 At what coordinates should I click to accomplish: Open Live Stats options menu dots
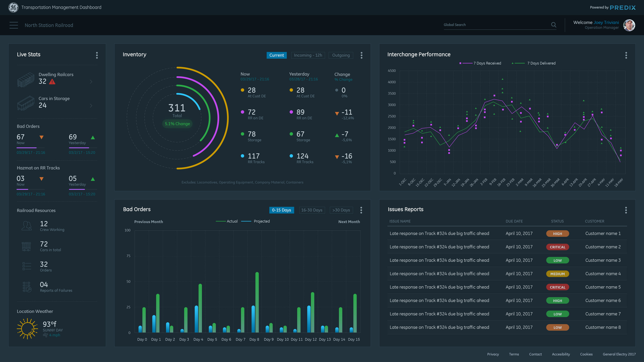tap(97, 55)
